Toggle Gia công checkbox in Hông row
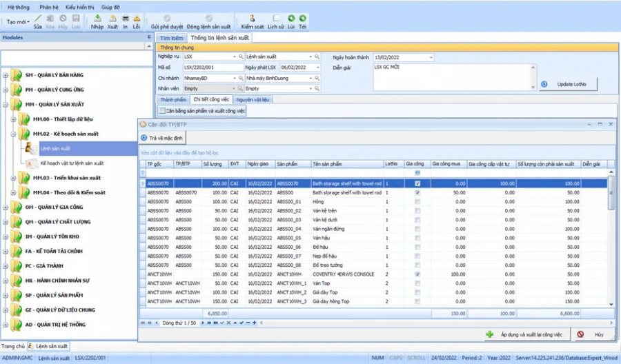The height and width of the screenshot is (364, 621). (417, 202)
